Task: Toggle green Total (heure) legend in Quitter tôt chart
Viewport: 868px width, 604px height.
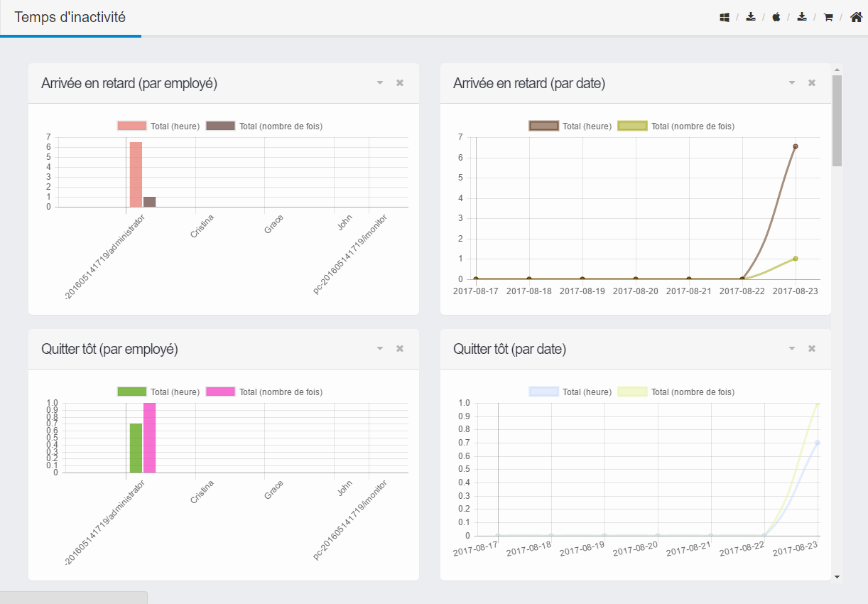Action: (x=158, y=392)
